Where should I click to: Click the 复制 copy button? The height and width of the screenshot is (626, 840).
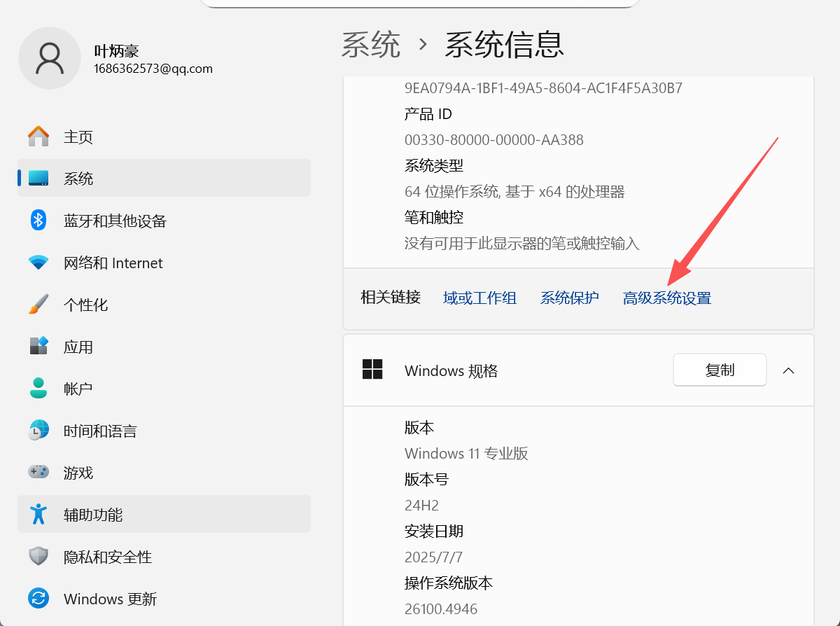(x=719, y=370)
